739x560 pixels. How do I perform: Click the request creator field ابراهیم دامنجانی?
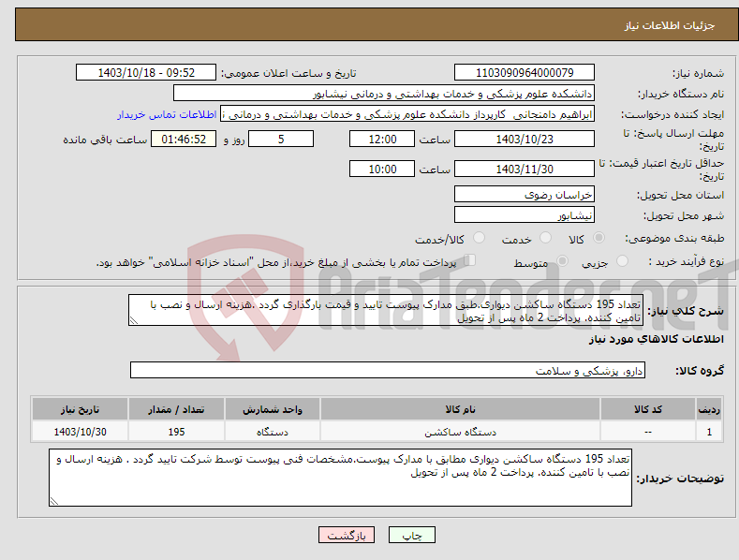click(x=407, y=114)
